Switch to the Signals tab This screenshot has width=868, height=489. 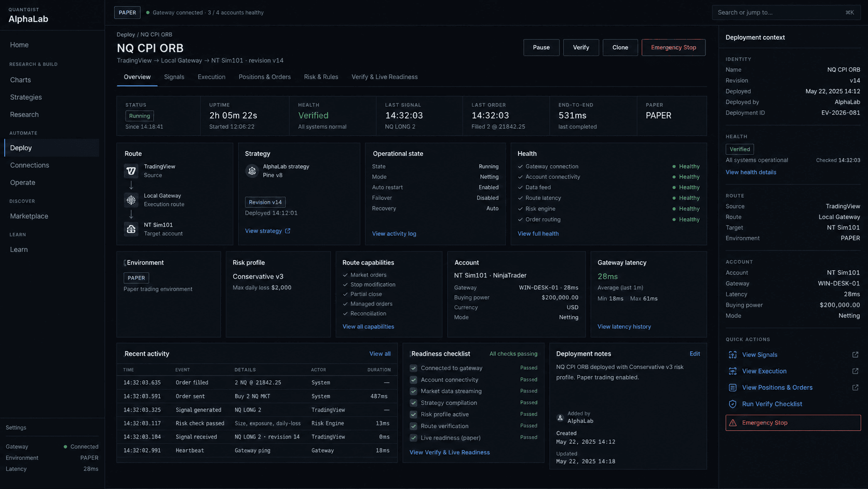[174, 77]
